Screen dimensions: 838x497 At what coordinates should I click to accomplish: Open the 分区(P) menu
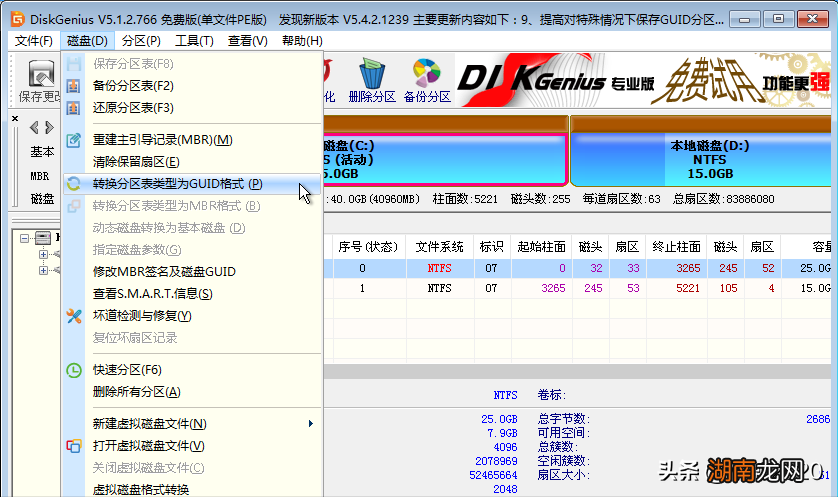click(x=141, y=41)
